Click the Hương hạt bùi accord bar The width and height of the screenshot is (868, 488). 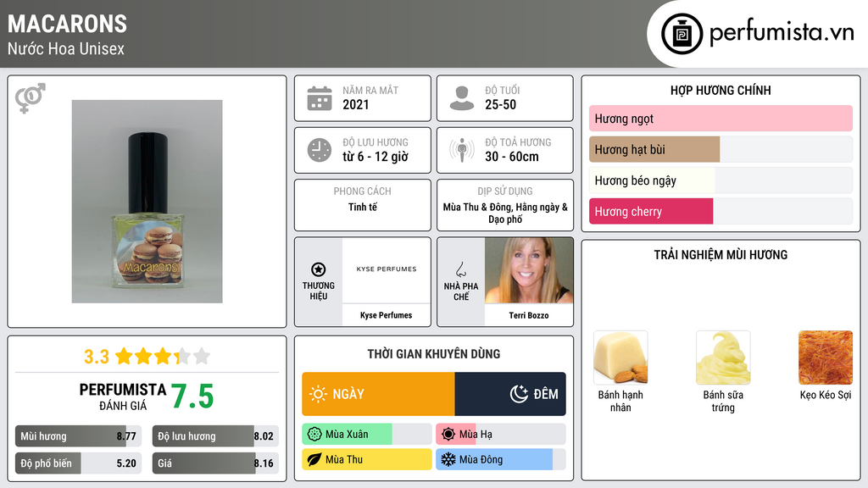[721, 149]
